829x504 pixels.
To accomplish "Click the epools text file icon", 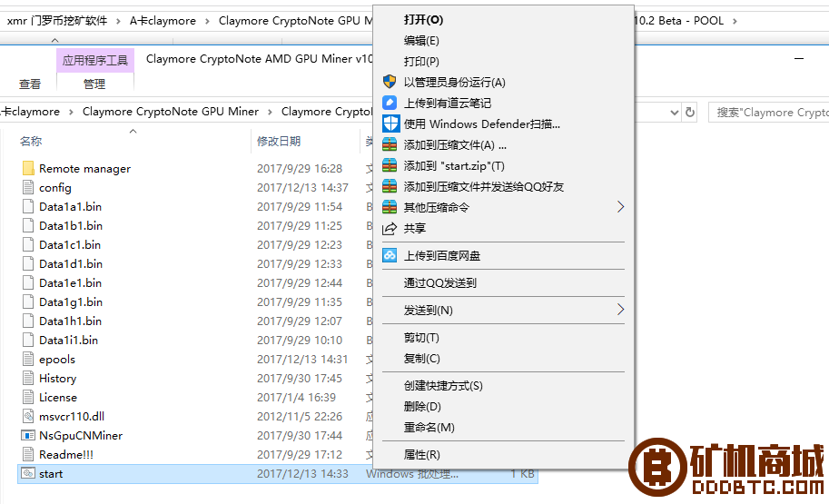I will [28, 359].
